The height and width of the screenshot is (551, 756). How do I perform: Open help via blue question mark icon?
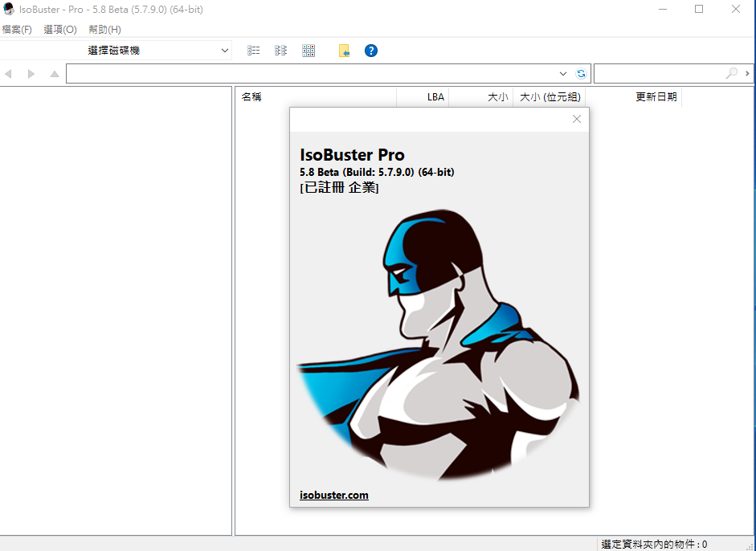click(370, 51)
